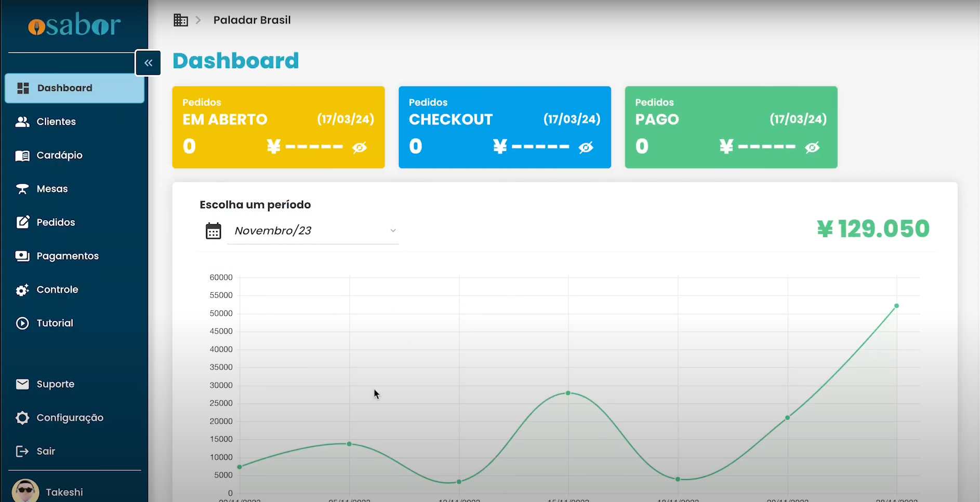Open the calendar icon beside period selector

pyautogui.click(x=213, y=231)
